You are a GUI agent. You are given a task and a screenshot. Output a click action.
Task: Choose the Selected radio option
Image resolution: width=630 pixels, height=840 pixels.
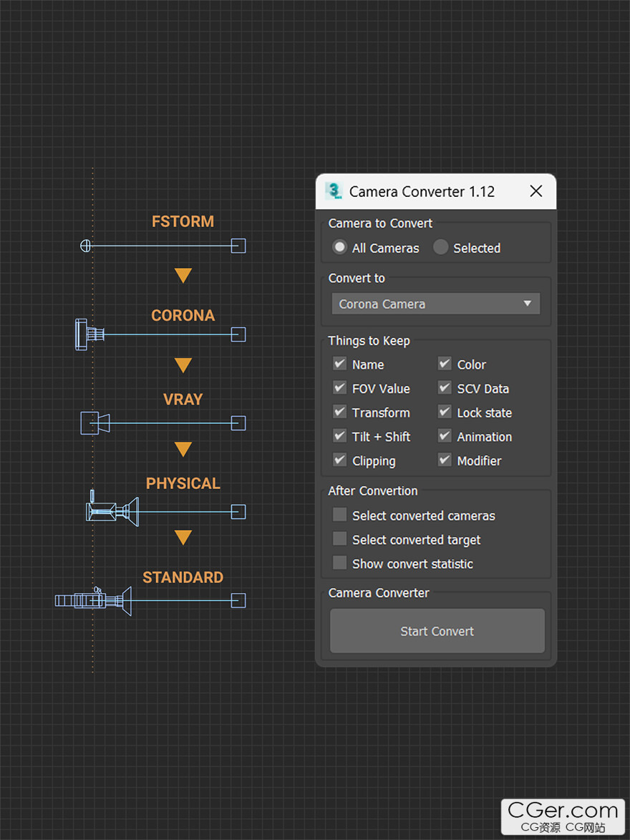[x=440, y=247]
